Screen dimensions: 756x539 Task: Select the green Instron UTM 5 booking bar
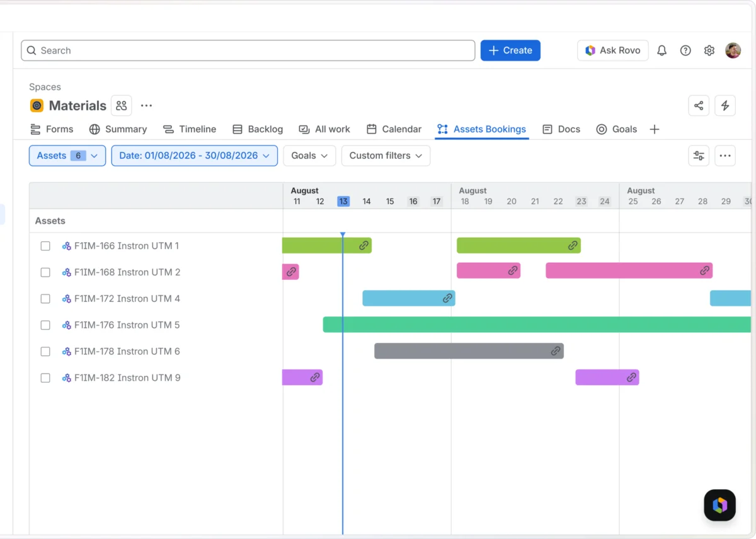coord(537,325)
